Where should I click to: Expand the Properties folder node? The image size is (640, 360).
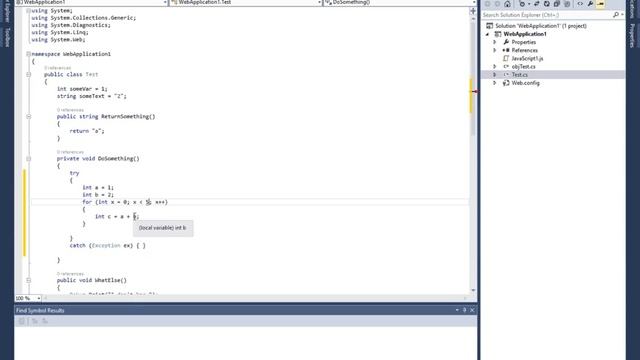tap(495, 42)
